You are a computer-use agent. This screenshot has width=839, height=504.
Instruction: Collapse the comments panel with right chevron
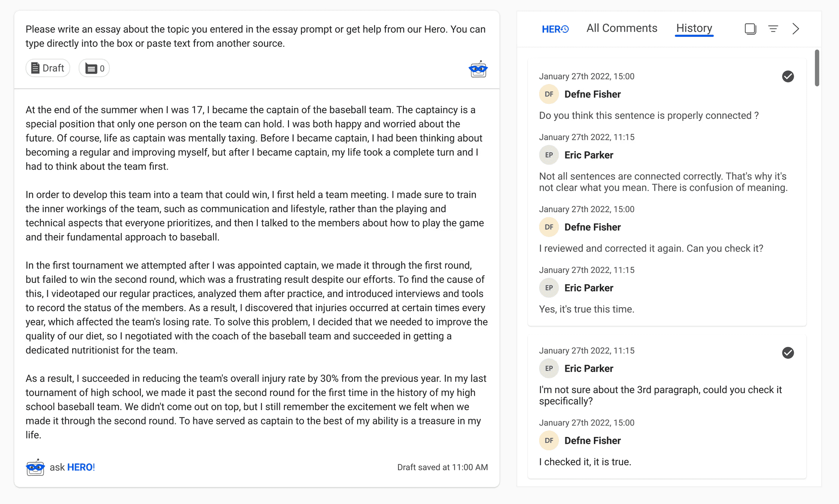[796, 29]
